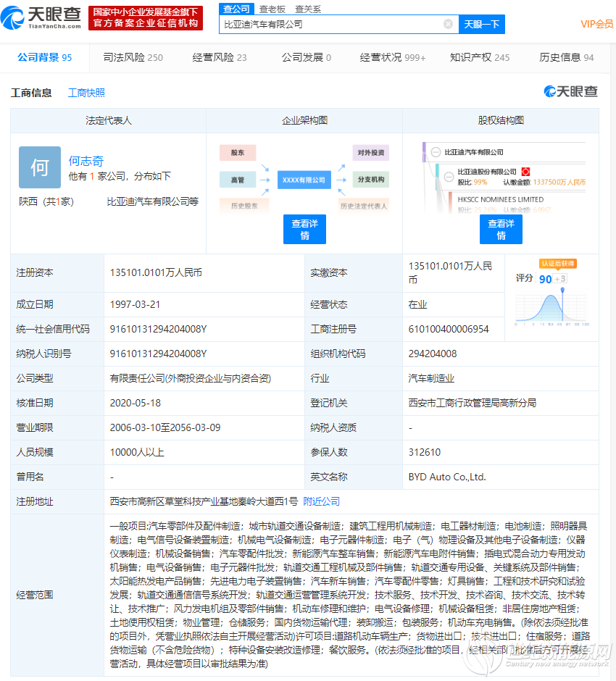Switch to the 查公司 search tab
The height and width of the screenshot is (681, 616).
pyautogui.click(x=236, y=9)
